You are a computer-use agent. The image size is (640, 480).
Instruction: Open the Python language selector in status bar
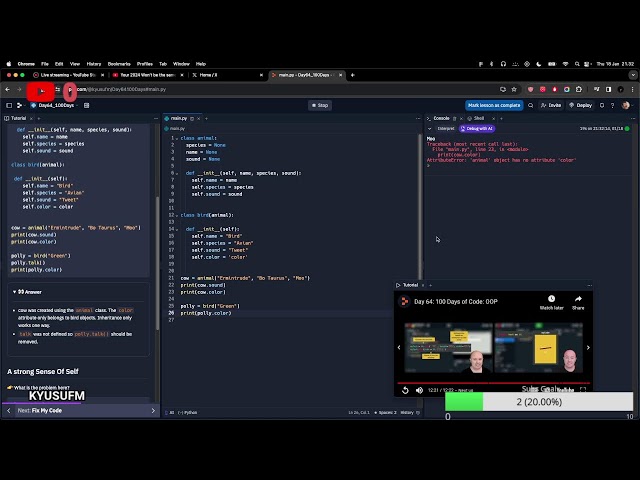188,413
